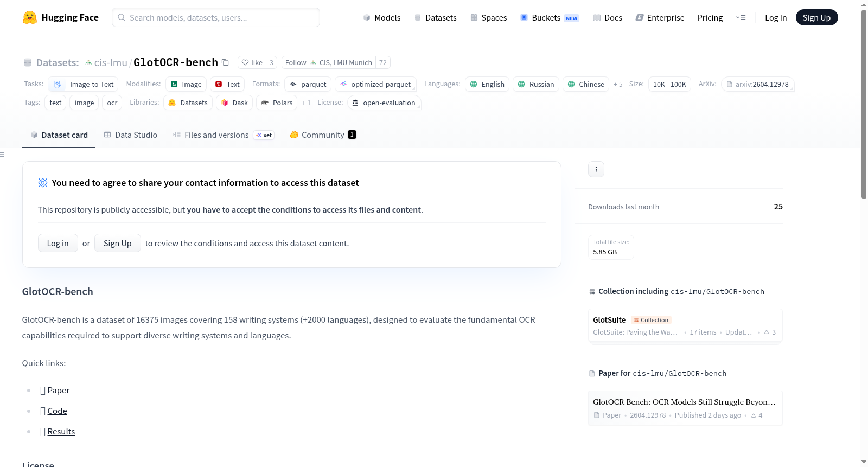Expand the +1 more libraries
The height and width of the screenshot is (467, 868).
pos(306,103)
